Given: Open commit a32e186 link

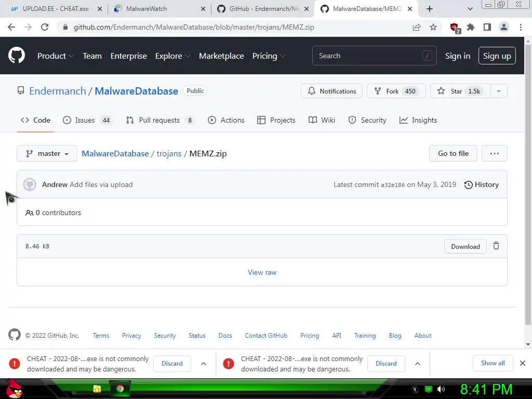Looking at the screenshot, I should [x=393, y=185].
